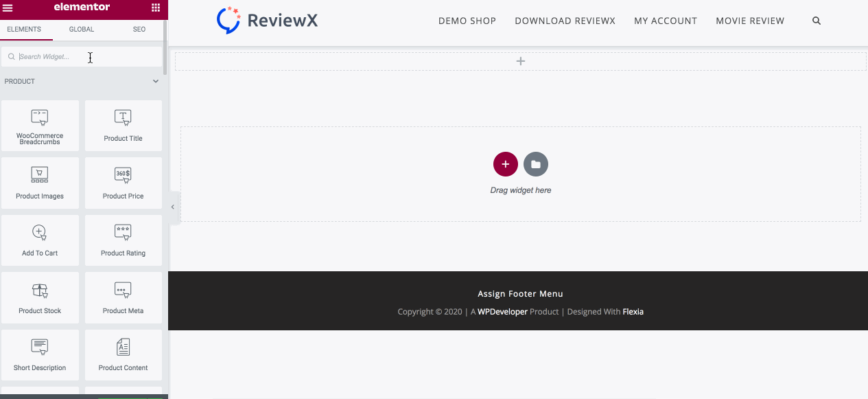Switch to the Global tab
The image size is (868, 399).
tap(82, 30)
